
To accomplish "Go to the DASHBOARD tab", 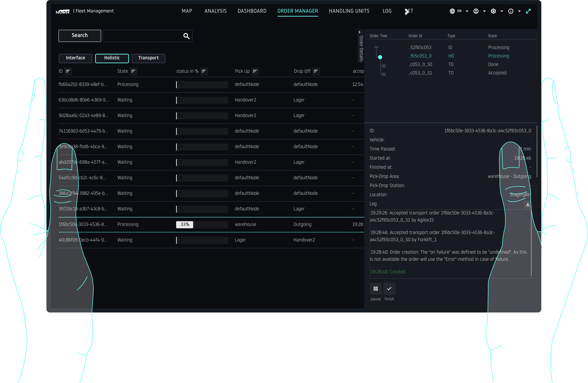I will (252, 11).
